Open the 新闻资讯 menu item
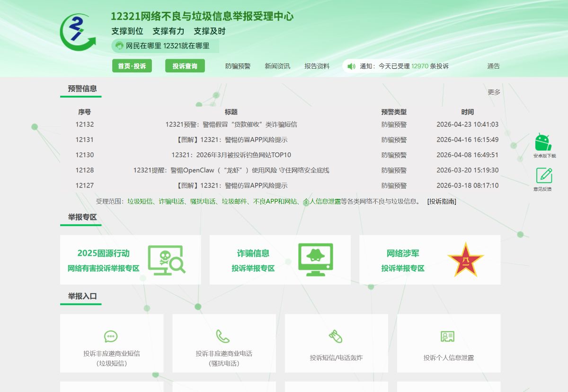This screenshot has width=568, height=392. tap(277, 66)
